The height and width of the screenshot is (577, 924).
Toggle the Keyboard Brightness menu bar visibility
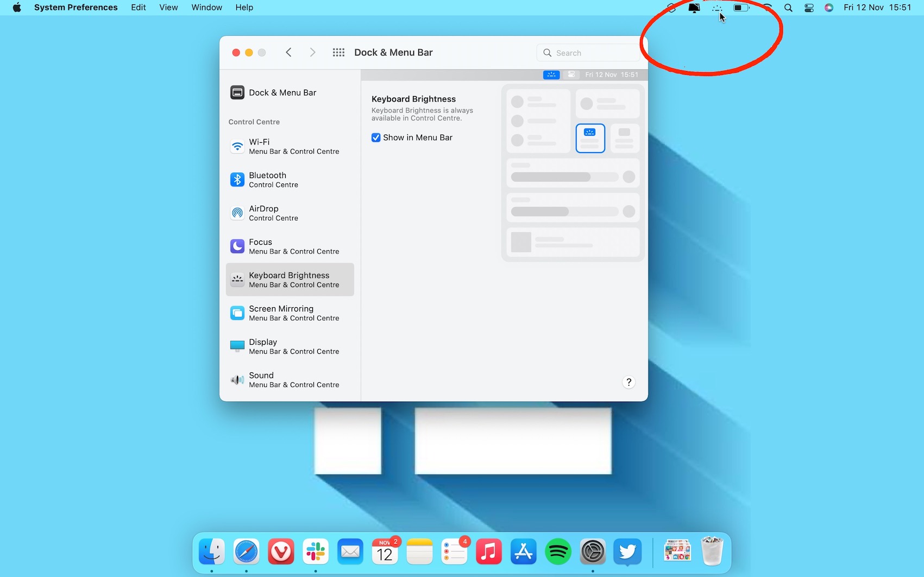pyautogui.click(x=376, y=137)
